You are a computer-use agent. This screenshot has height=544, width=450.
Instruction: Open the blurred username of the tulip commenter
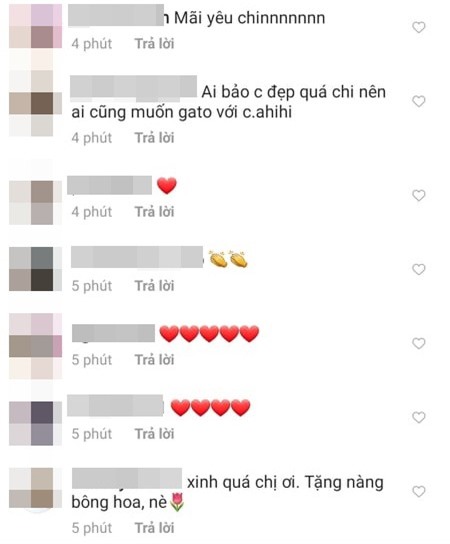pos(127,478)
